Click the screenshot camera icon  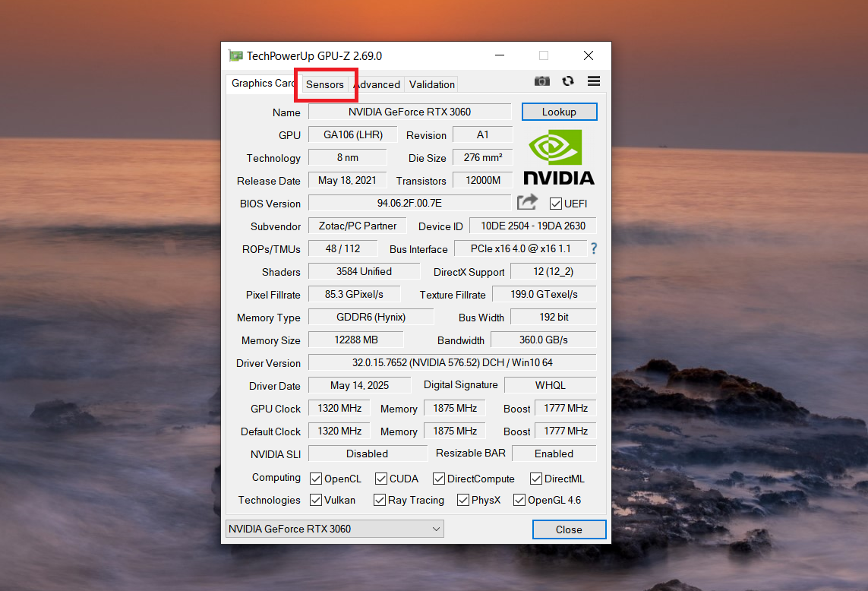point(541,81)
